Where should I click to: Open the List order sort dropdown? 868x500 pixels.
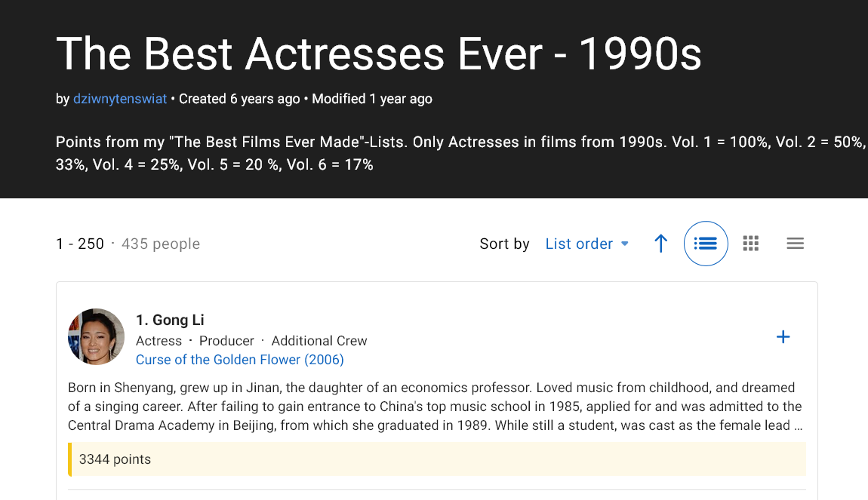tap(586, 244)
